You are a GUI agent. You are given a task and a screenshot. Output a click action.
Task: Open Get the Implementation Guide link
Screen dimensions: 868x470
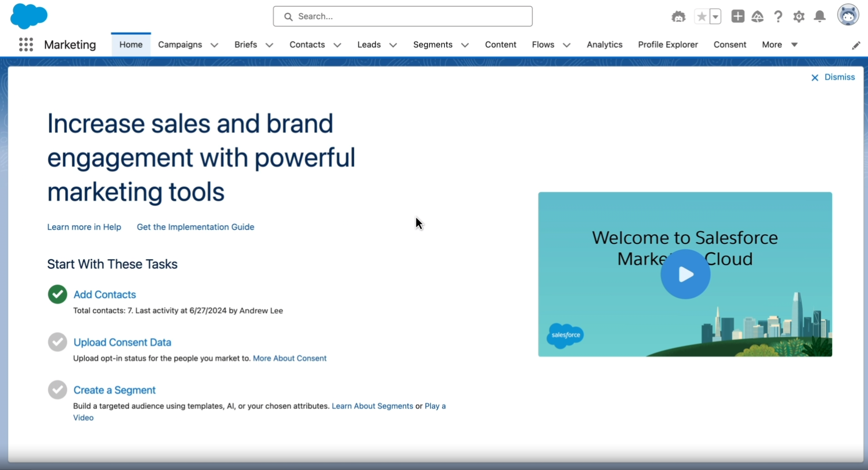[x=195, y=227]
